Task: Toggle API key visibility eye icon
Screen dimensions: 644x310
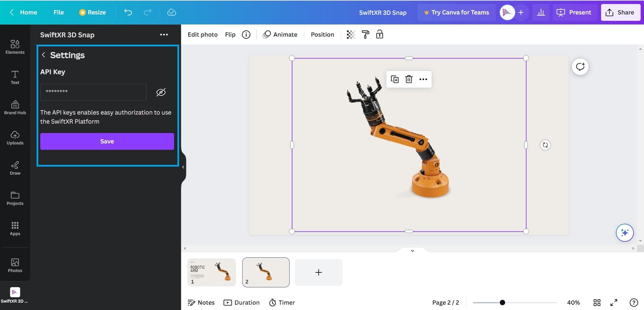Action: (x=161, y=92)
